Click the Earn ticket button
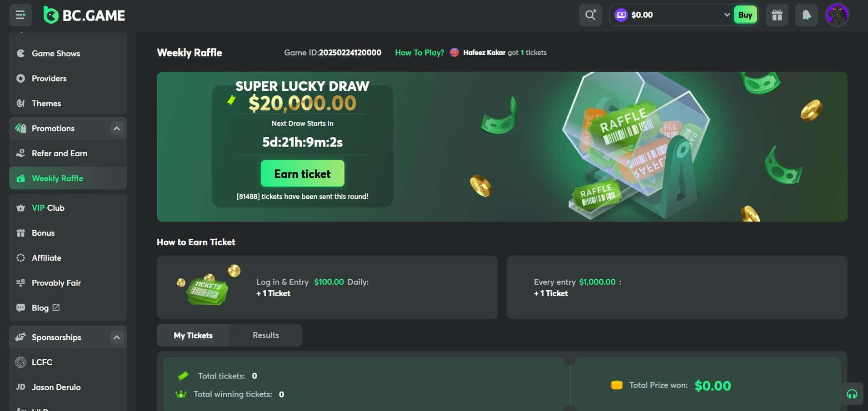The image size is (868, 411). (x=303, y=173)
